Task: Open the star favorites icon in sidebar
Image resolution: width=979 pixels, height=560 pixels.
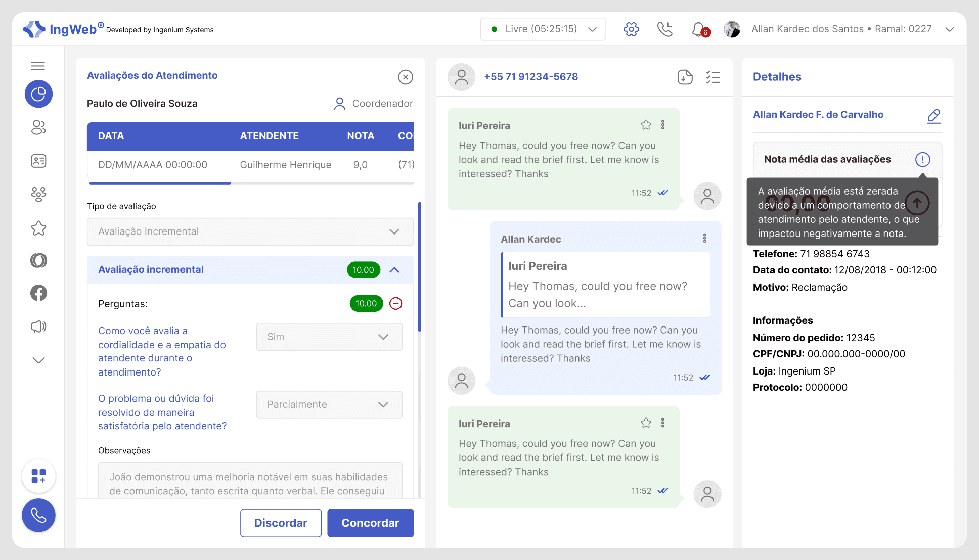Action: pyautogui.click(x=38, y=228)
